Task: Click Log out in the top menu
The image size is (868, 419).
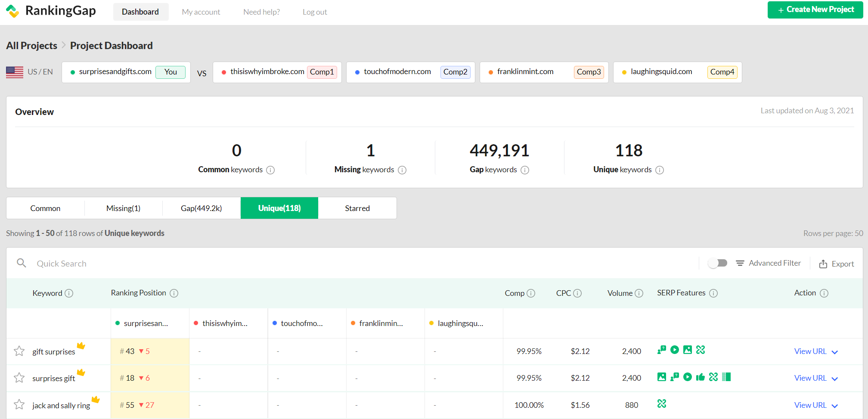Action: 315,12
